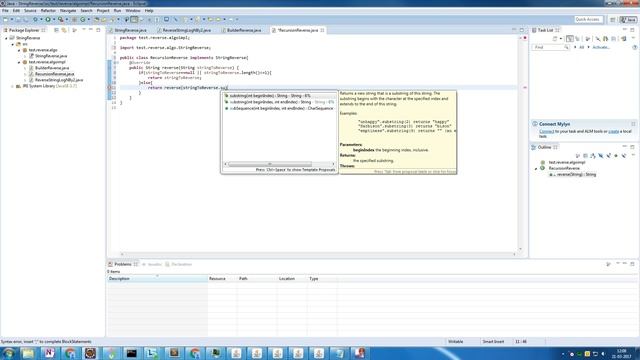Choose substring(int beginIndex, int endIndex) proposal
This screenshot has height=360, width=640.
coord(279,102)
